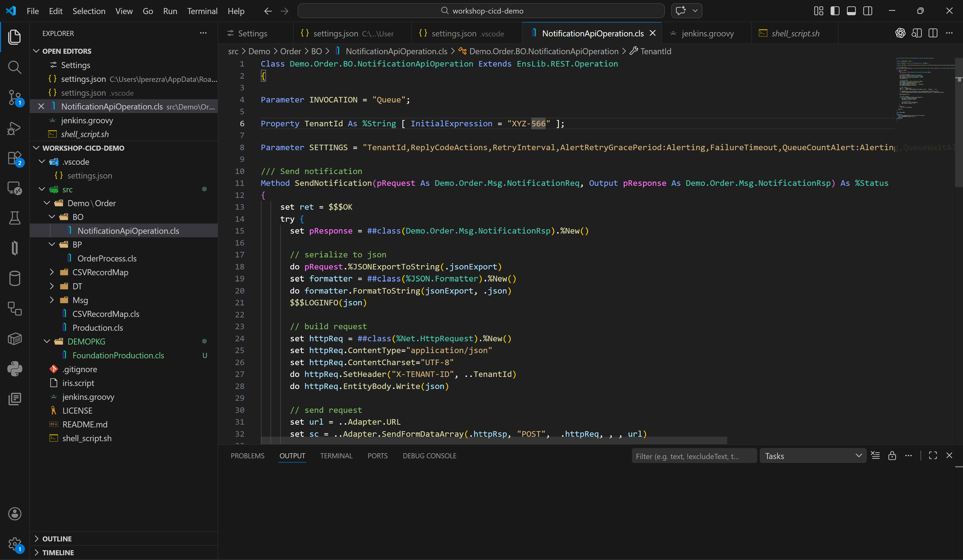Switch to jenkins.groovy tab

tap(707, 33)
